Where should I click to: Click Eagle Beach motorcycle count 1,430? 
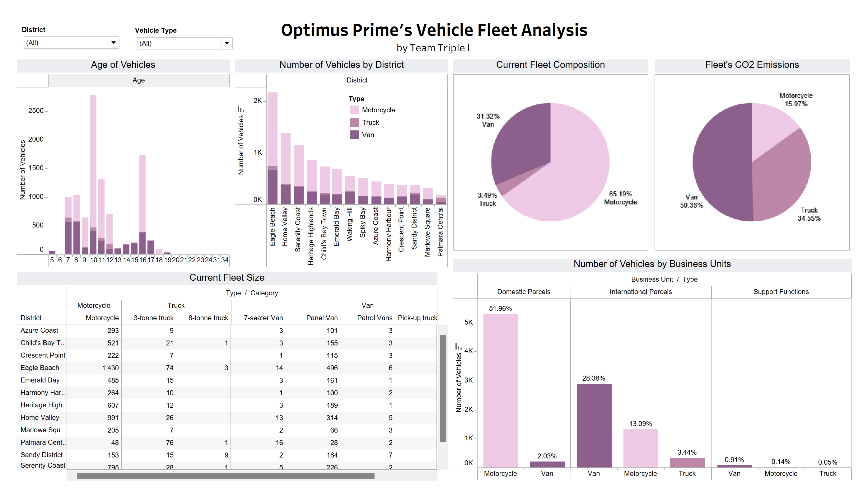[x=110, y=368]
